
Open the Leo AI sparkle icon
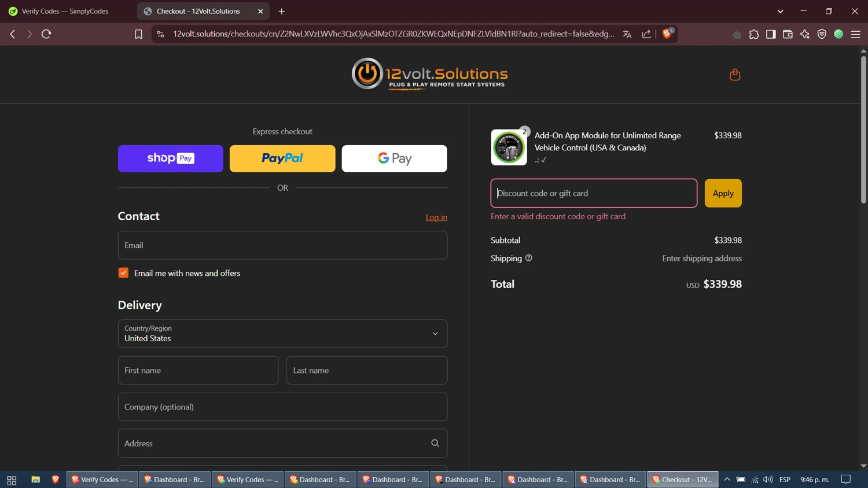coord(805,34)
